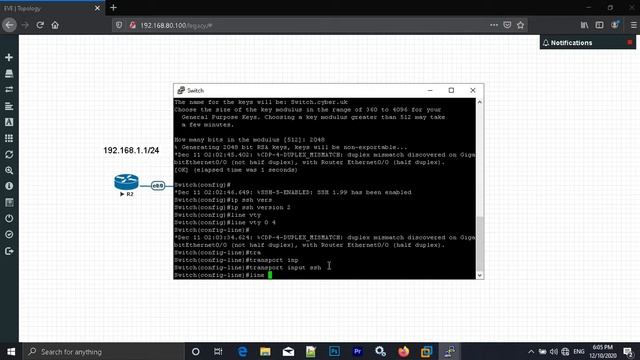This screenshot has height=360, width=640.
Task: Close the Switch terminal window
Action: pyautogui.click(x=473, y=90)
